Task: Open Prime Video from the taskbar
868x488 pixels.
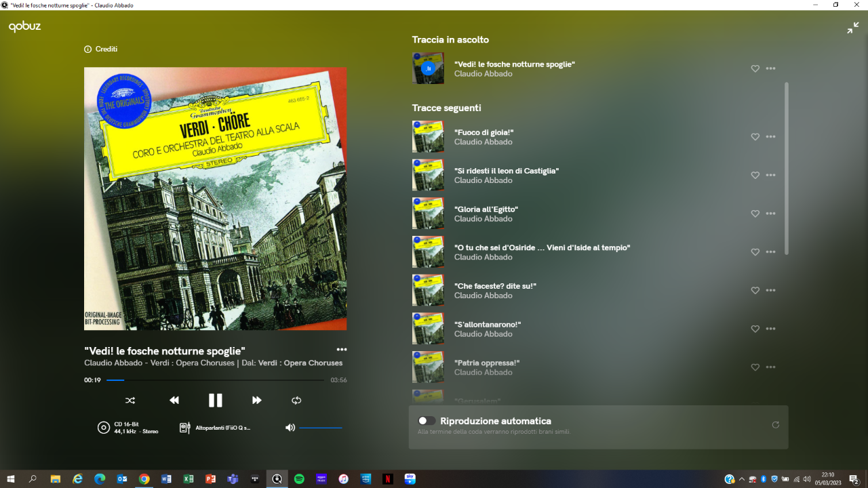Action: point(366,479)
